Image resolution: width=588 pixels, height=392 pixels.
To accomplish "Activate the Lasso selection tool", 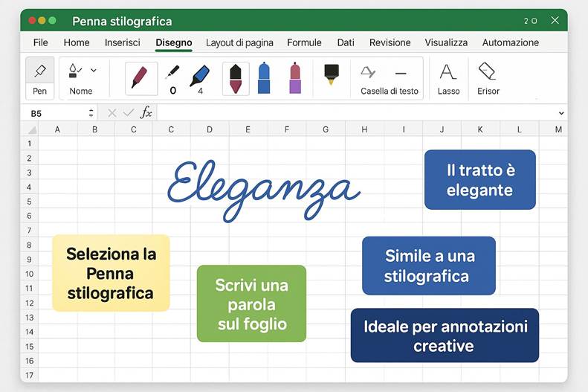I will [x=448, y=77].
